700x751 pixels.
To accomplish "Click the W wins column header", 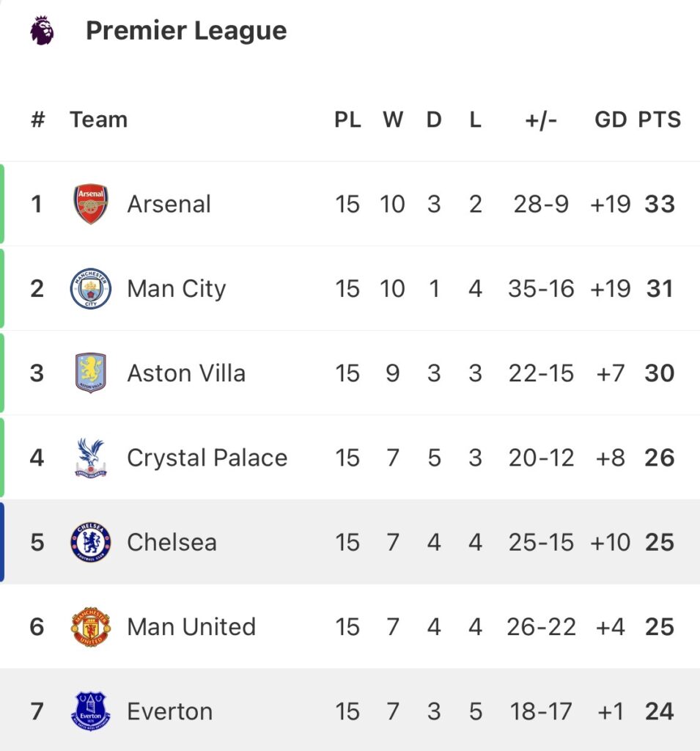I will click(x=393, y=120).
